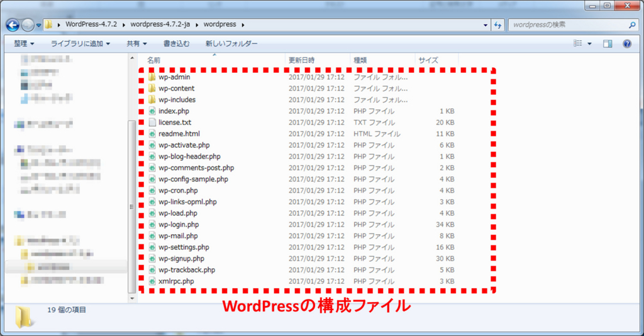Click the magnifier search icon
644x336 pixels.
(632, 25)
